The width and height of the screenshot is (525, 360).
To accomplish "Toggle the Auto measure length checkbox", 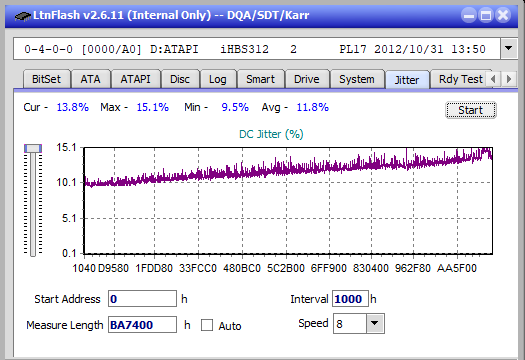I will point(207,325).
